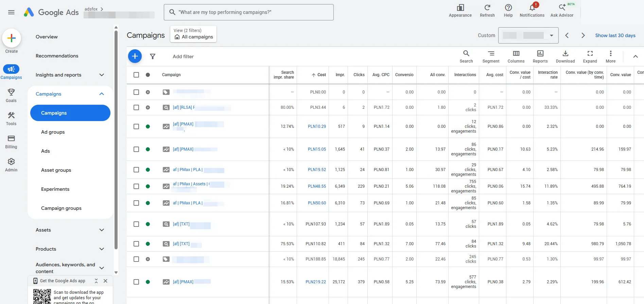Check the campaign row with cost PLN19.52
The width and height of the screenshot is (644, 304).
coord(136,170)
